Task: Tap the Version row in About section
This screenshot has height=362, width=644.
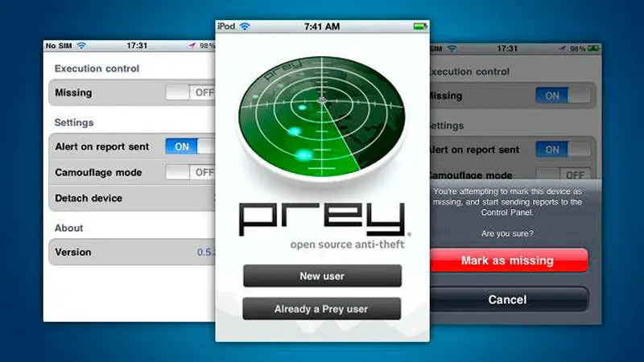Action: [x=132, y=252]
